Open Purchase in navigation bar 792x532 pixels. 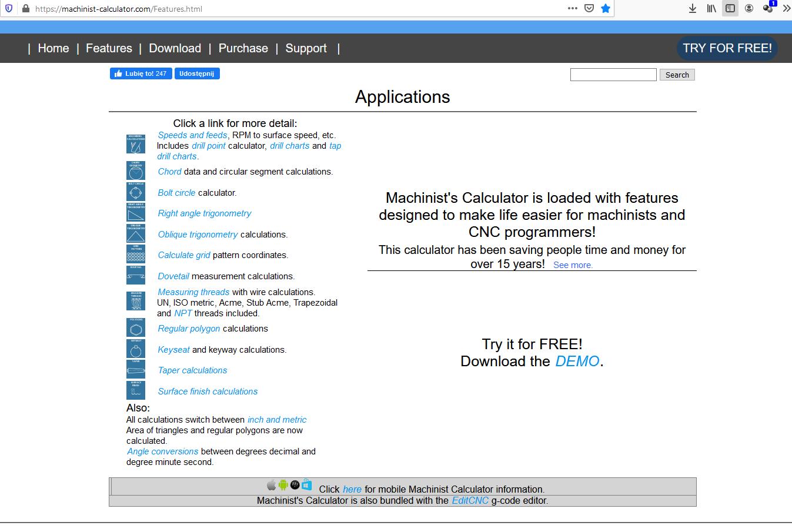[x=243, y=48]
